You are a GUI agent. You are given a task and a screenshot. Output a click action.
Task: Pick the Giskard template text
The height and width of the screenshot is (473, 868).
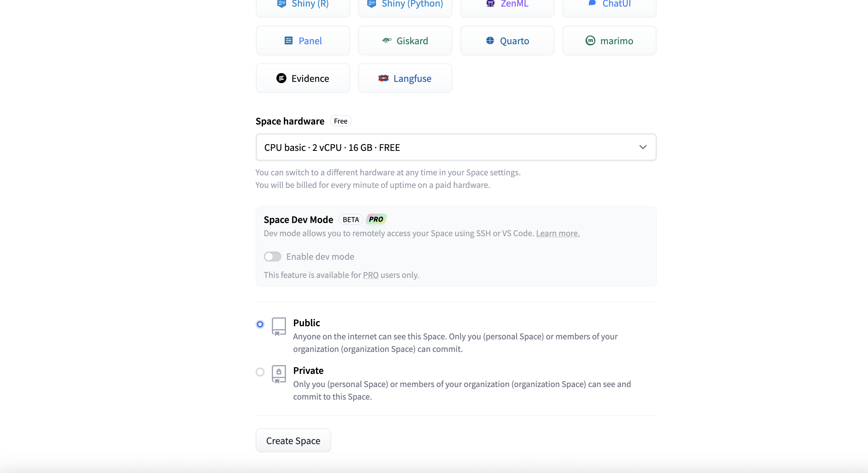point(412,41)
